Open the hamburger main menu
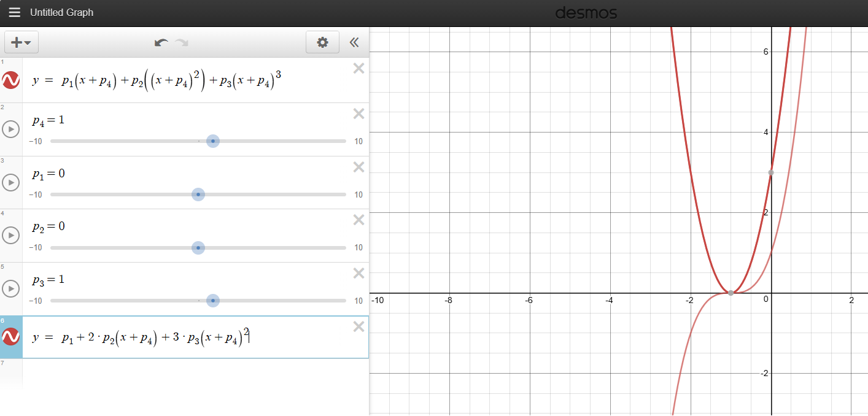The image size is (868, 416). [x=14, y=12]
